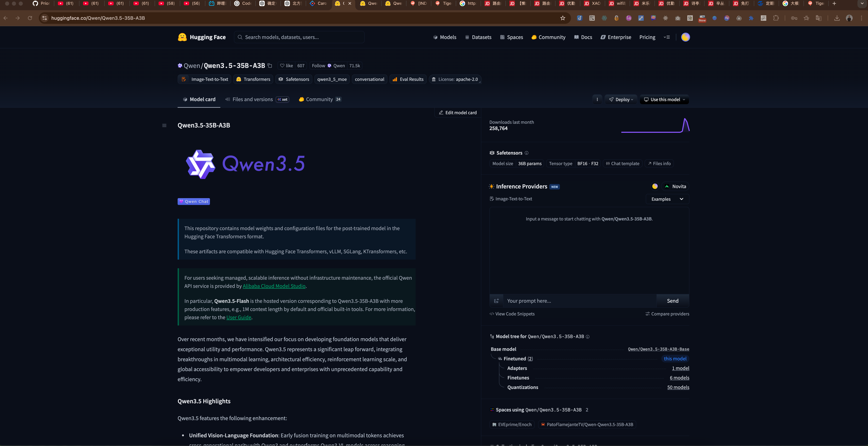Screen dimensions: 868x446
Task: Switch to Files and versions tab
Action: 257,99
